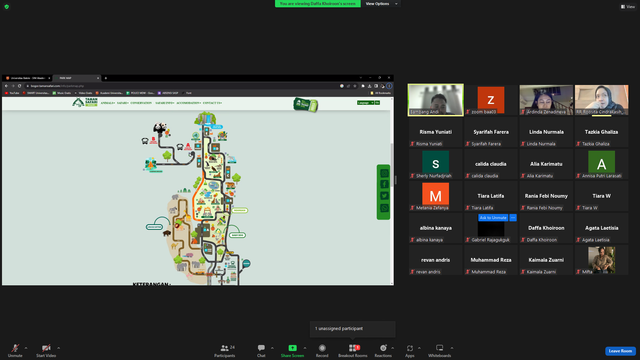
Task: Open the View Options dropdown
Action: click(x=381, y=4)
